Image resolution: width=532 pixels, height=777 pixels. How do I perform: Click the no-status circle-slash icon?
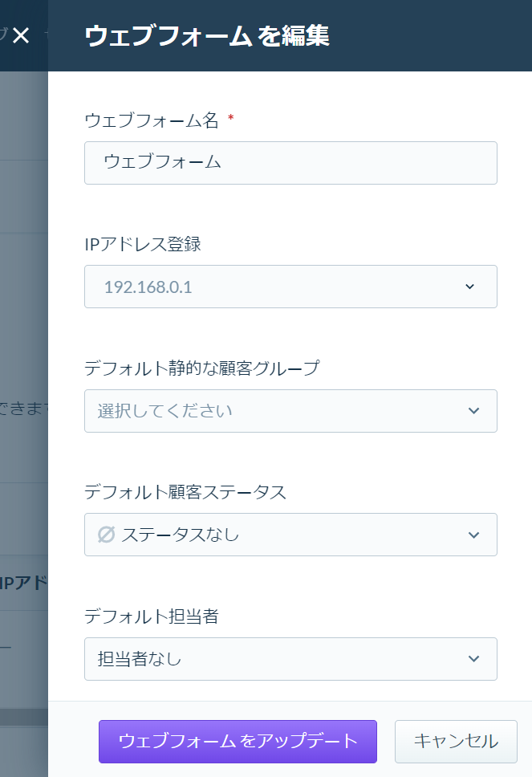coord(106,535)
